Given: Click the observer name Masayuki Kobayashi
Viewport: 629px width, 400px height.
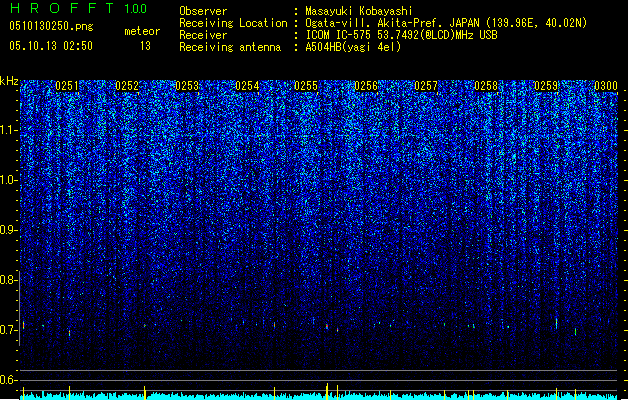Looking at the screenshot, I should (x=359, y=11).
